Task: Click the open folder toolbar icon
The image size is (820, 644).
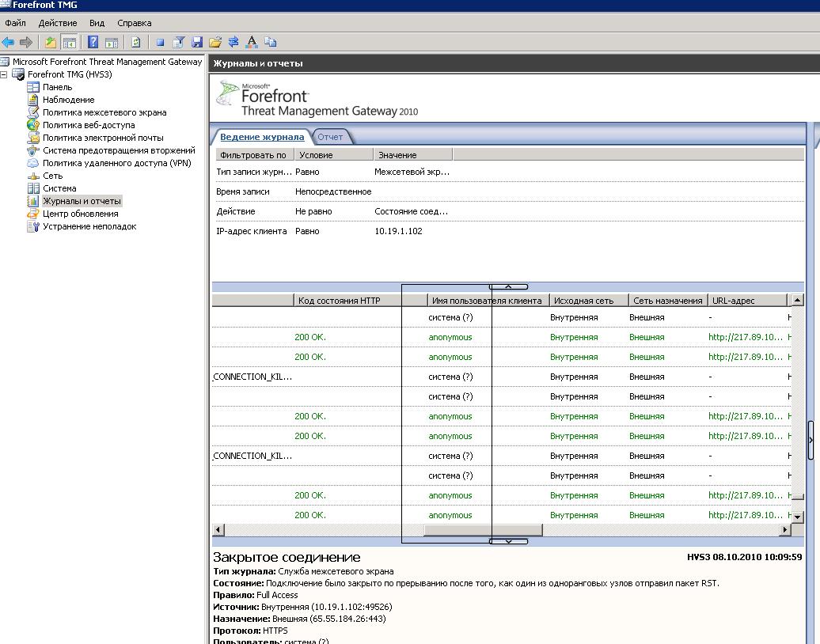Action: point(215,42)
